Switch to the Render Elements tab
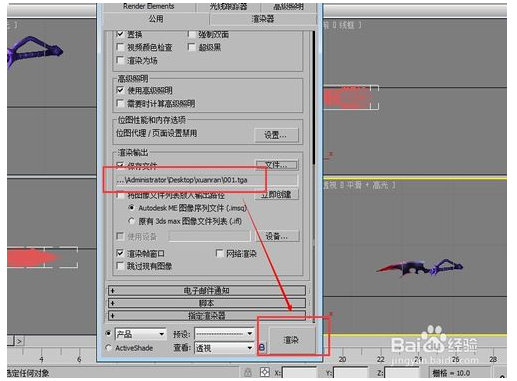 tap(149, 6)
